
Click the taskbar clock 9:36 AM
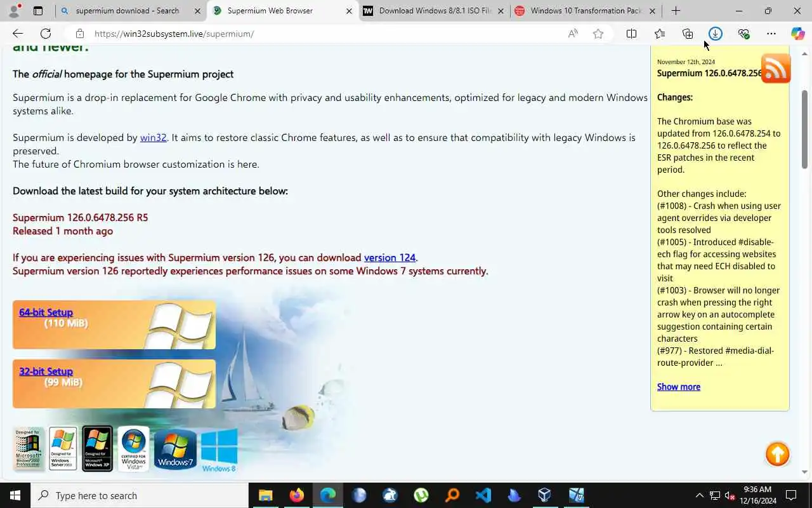pyautogui.click(x=757, y=490)
